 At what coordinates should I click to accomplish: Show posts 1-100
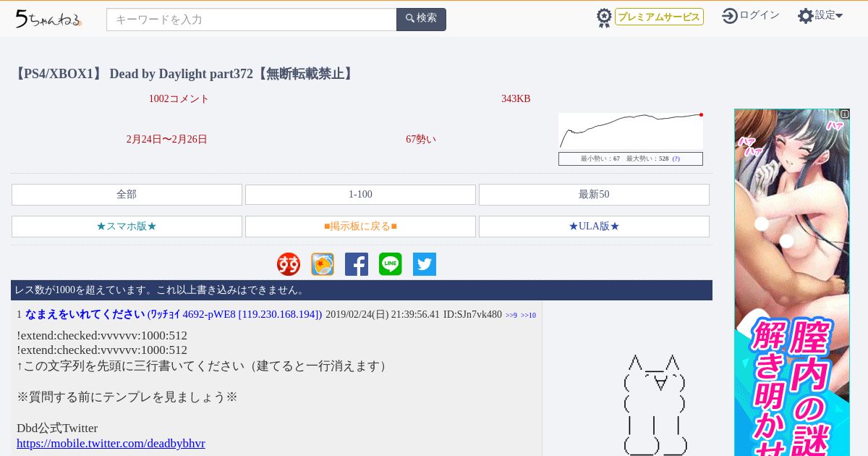360,195
